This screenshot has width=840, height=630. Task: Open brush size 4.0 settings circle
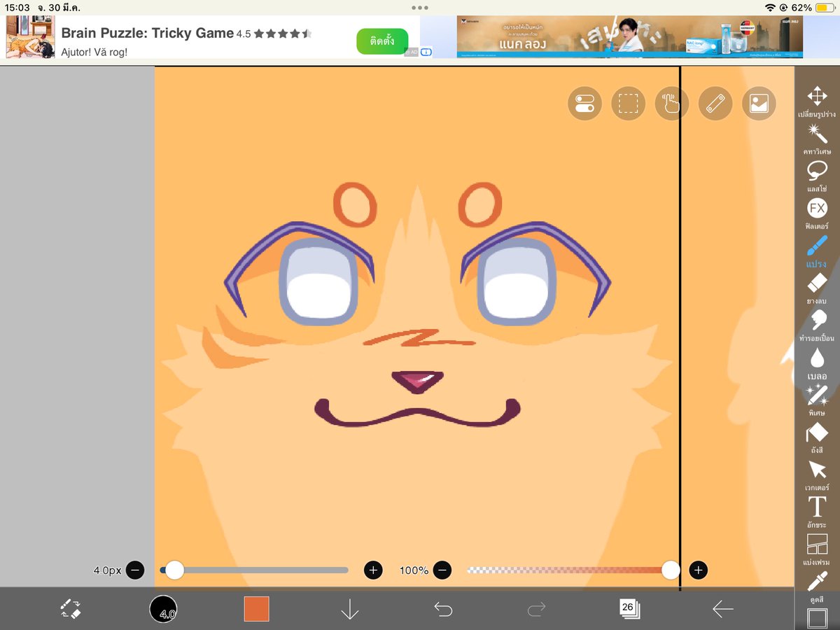click(163, 609)
